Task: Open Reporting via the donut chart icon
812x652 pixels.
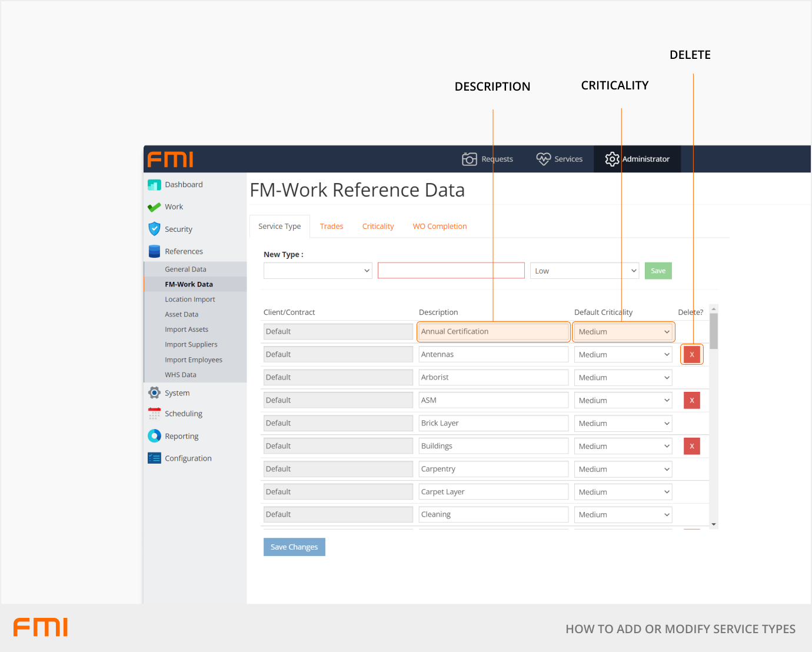Action: tap(154, 436)
